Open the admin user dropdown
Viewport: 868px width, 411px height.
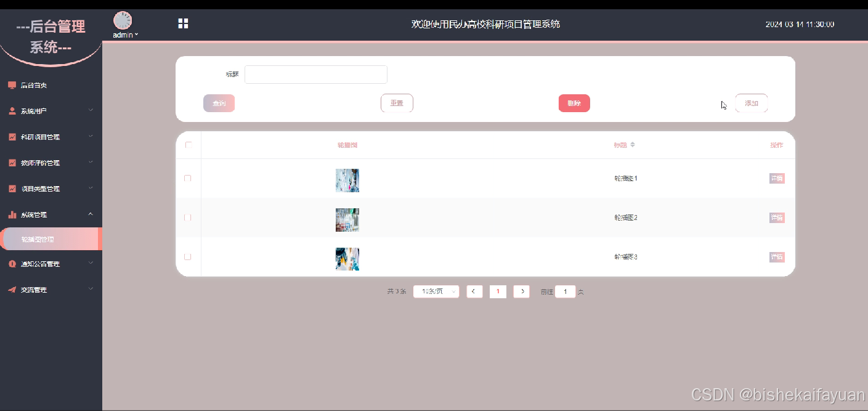pos(125,35)
